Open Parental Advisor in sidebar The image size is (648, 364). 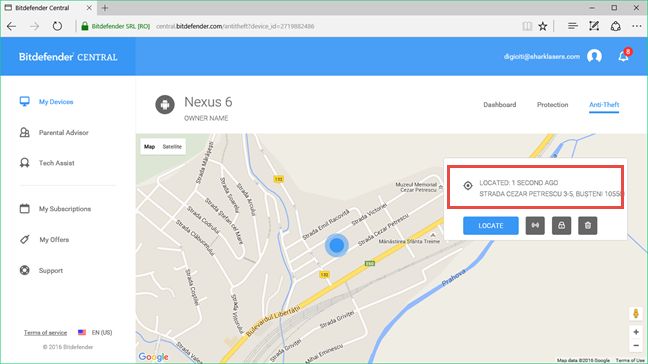[x=64, y=133]
